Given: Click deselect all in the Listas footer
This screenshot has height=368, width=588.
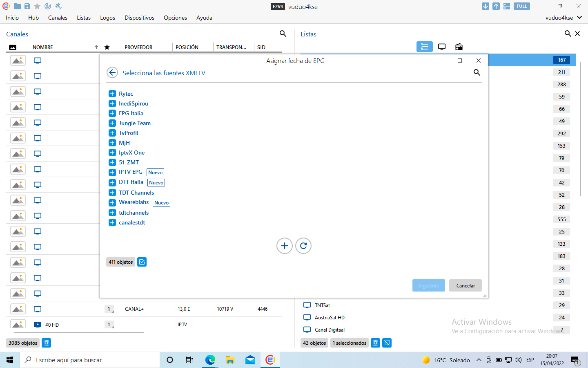Looking at the screenshot, I should pos(387,343).
